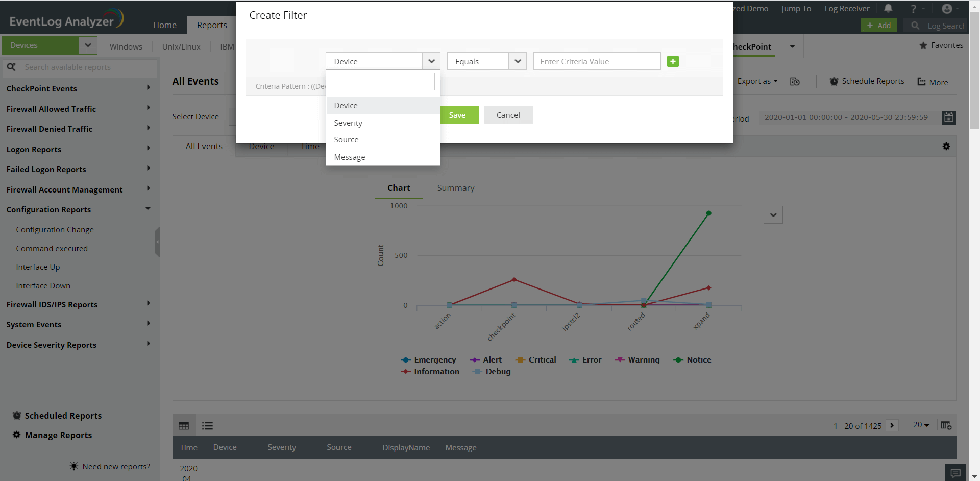Viewport: 980px width, 481px height.
Task: Click the Scheduled Reports icon
Action: click(x=17, y=415)
